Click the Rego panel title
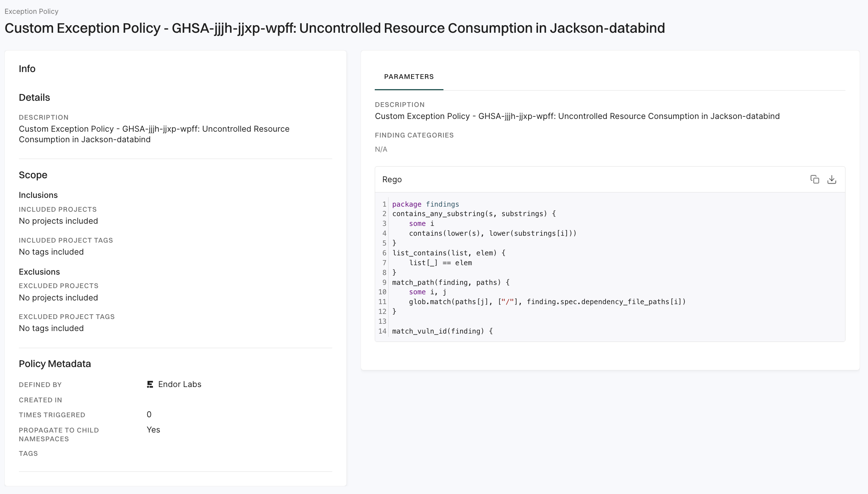 click(x=392, y=179)
